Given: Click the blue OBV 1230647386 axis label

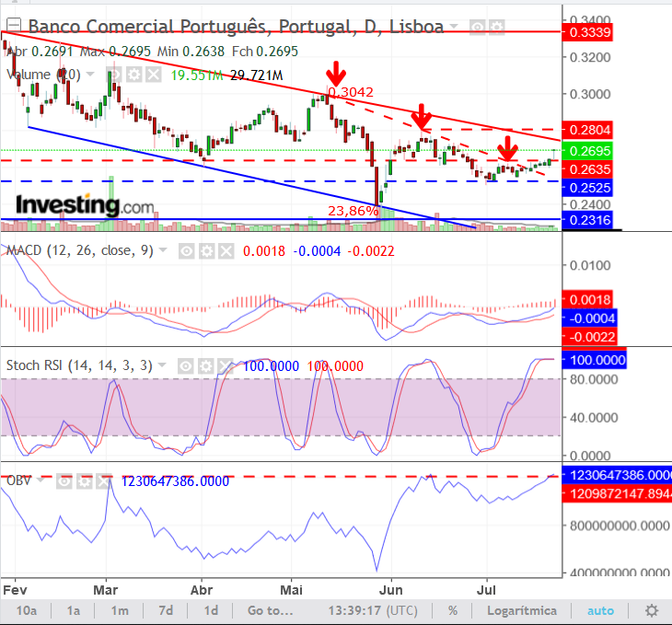Looking at the screenshot, I should click(x=617, y=475).
